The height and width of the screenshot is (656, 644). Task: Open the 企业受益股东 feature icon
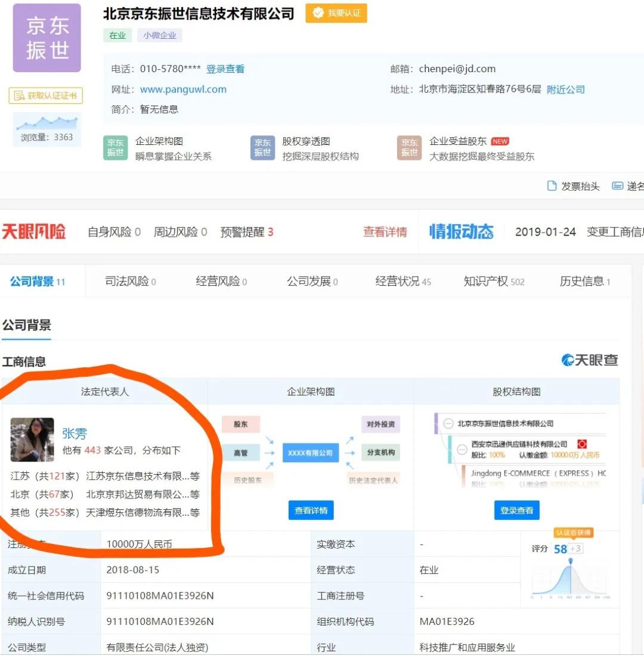tap(409, 147)
